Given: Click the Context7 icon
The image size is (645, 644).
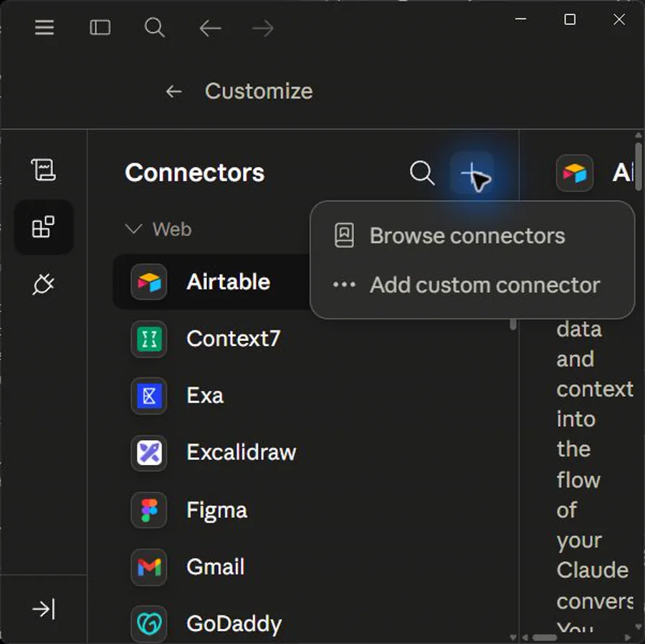Looking at the screenshot, I should (149, 339).
